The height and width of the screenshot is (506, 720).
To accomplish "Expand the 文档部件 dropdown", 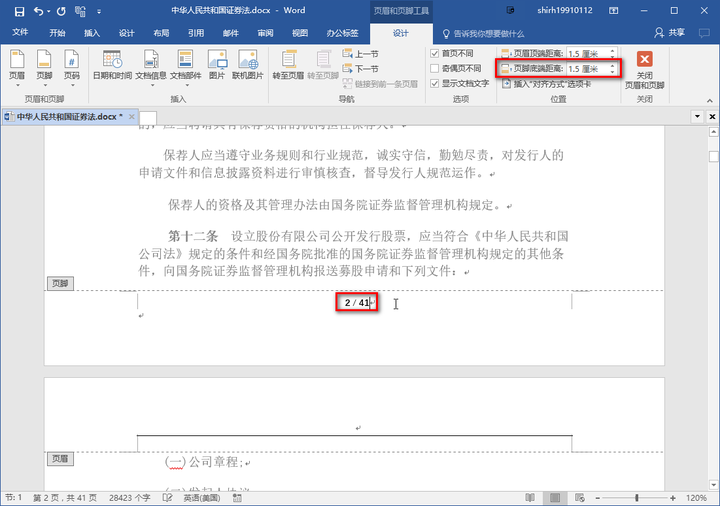I will click(x=185, y=65).
